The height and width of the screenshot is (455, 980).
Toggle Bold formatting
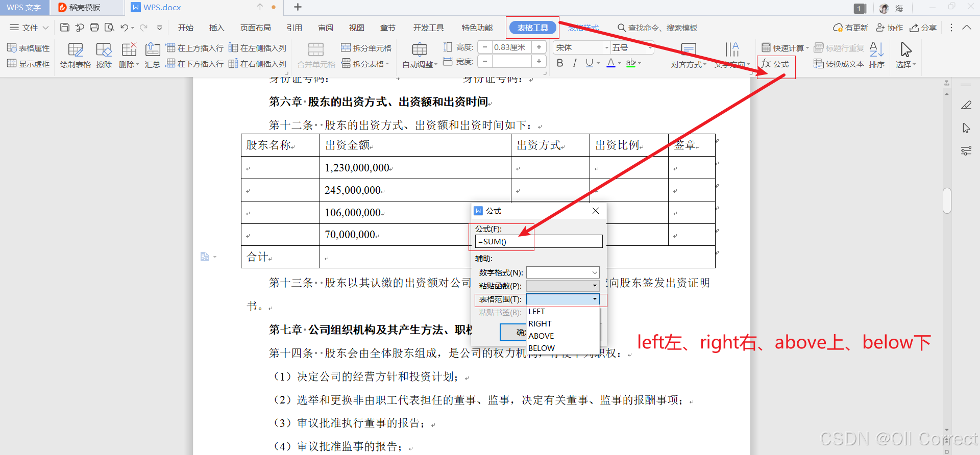pyautogui.click(x=560, y=63)
